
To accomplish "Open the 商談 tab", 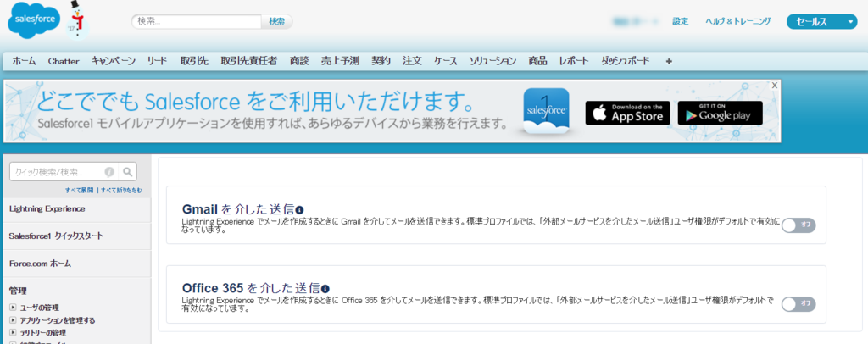I will coord(299,61).
